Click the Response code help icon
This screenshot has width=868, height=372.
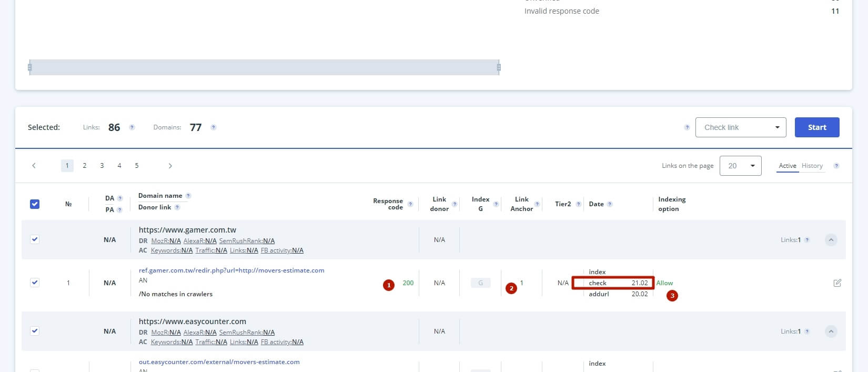[410, 204]
